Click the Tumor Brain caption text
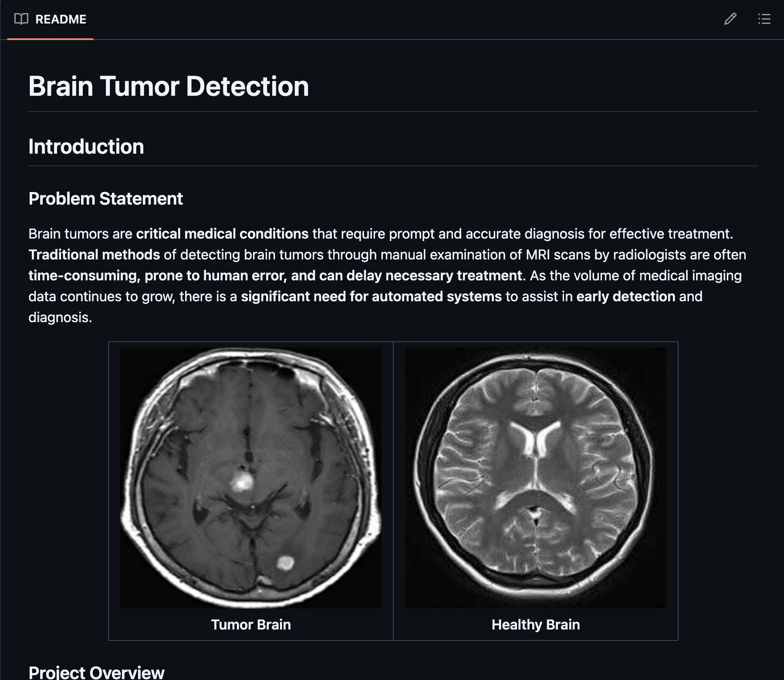Screen dimensions: 784x680 tap(251, 625)
